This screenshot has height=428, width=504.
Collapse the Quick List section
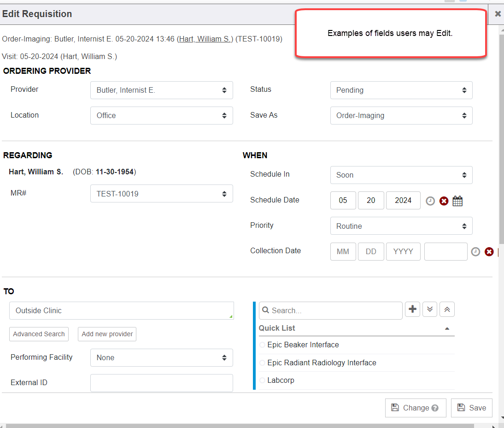(447, 329)
